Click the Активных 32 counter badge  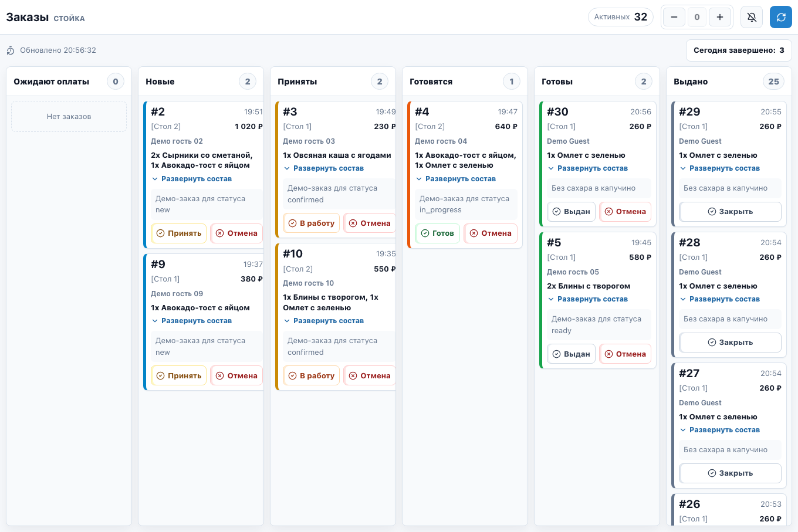(x=621, y=17)
